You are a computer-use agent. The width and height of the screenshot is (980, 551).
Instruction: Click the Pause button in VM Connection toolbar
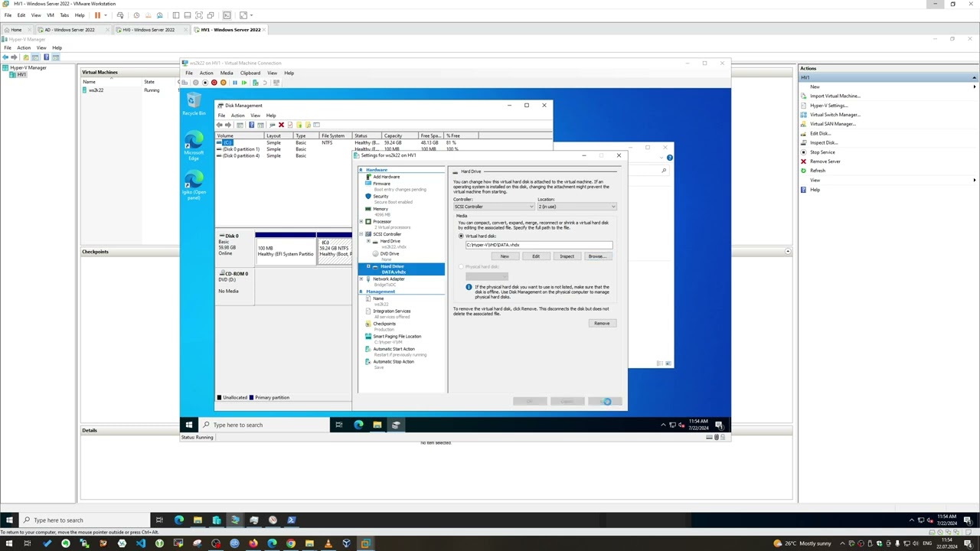coord(235,82)
